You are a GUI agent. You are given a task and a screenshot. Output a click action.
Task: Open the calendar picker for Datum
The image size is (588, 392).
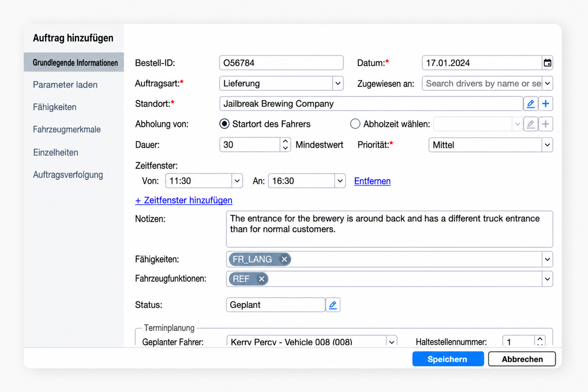coord(547,63)
